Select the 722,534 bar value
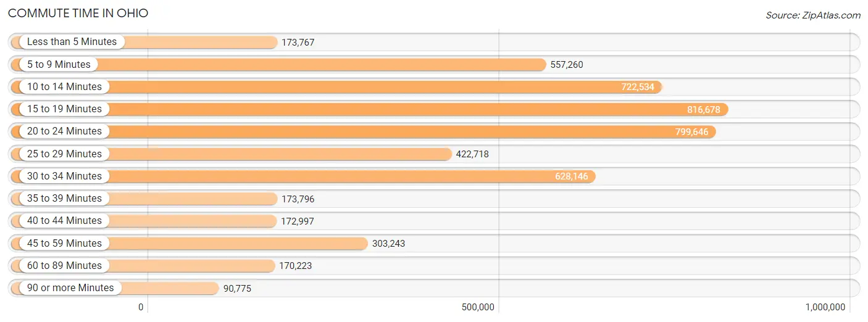Screen dimensions: 868x322 (x=638, y=87)
